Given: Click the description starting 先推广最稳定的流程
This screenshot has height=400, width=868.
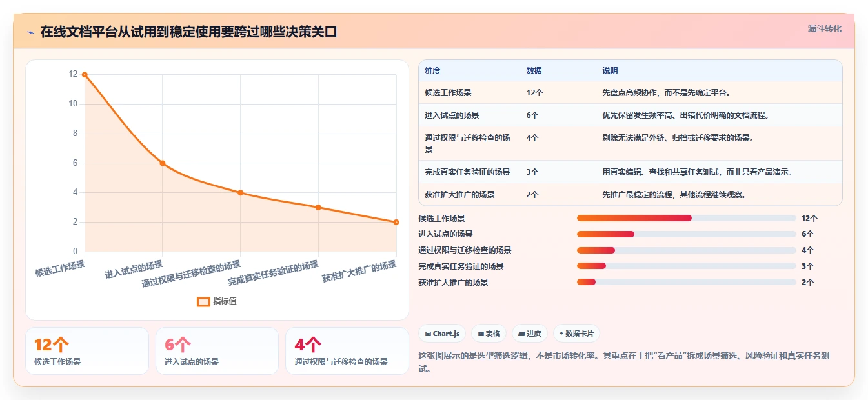Looking at the screenshot, I should (x=674, y=195).
